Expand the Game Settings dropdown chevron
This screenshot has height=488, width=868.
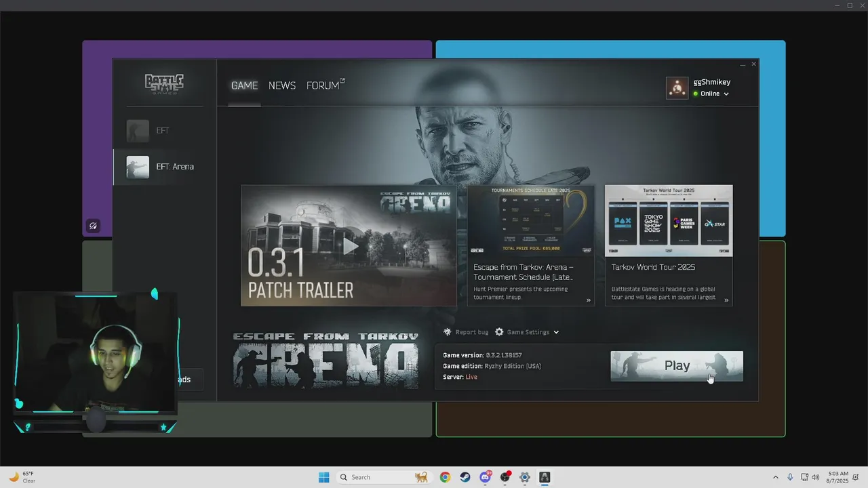[556, 332]
